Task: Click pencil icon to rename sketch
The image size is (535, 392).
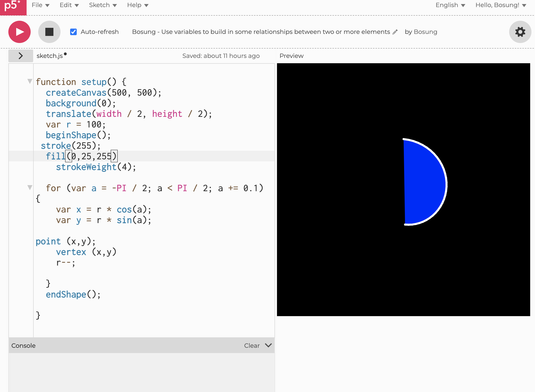Action: [395, 32]
